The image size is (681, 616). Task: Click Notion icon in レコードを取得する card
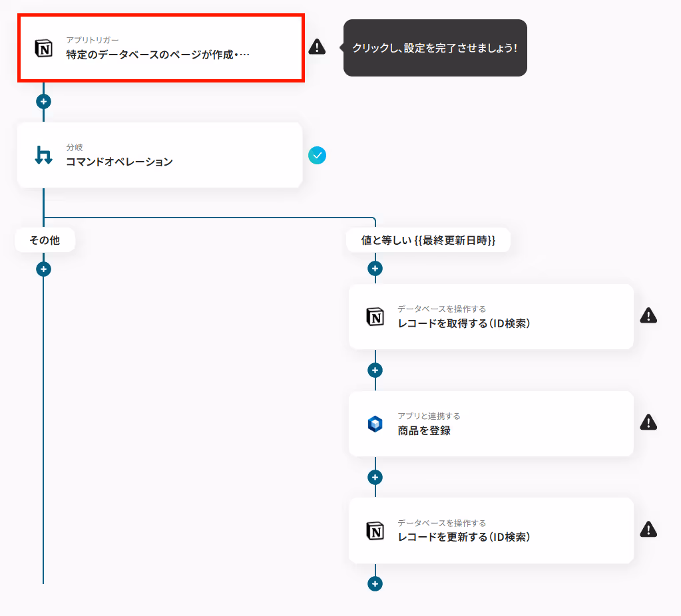pyautogui.click(x=375, y=317)
